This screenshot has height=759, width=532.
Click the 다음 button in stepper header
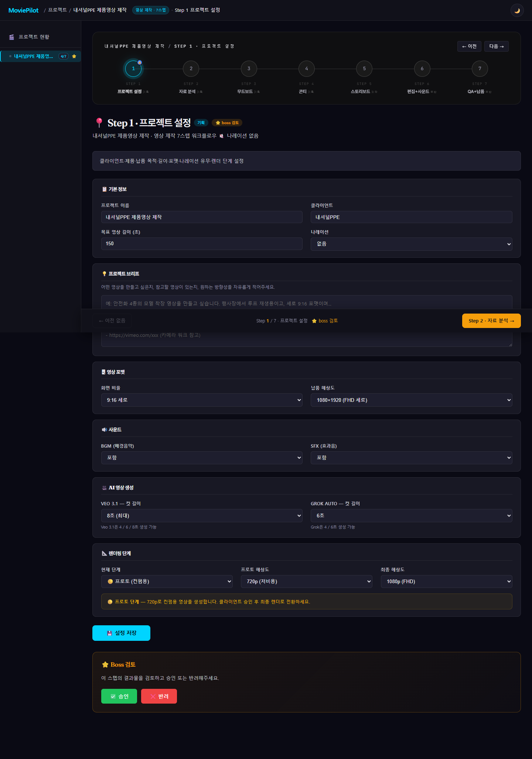(496, 46)
